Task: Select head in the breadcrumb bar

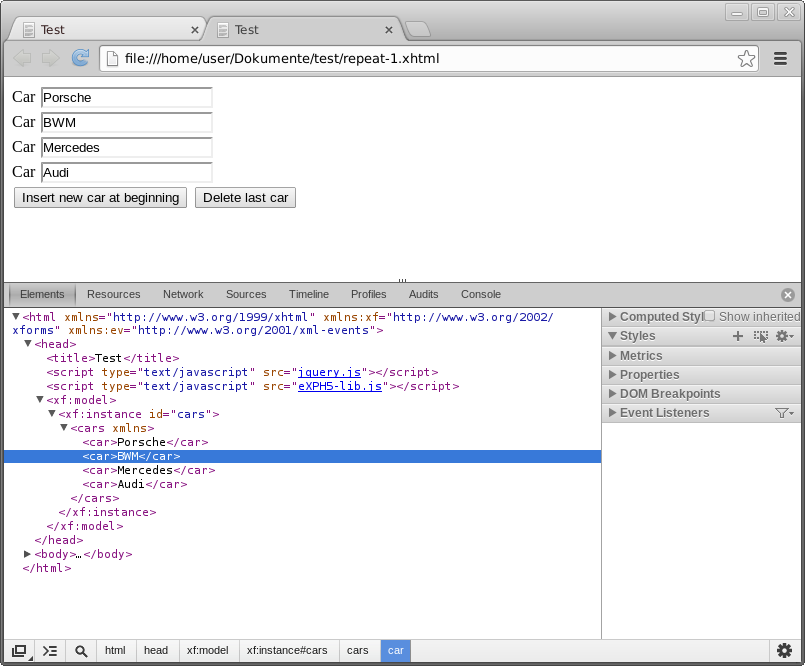Action: point(156,651)
